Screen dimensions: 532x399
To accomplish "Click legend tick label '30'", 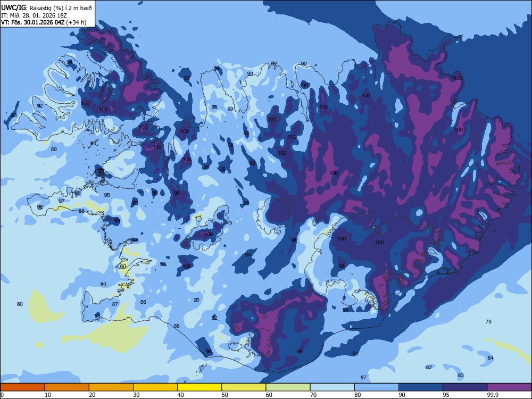I will click(x=136, y=395).
